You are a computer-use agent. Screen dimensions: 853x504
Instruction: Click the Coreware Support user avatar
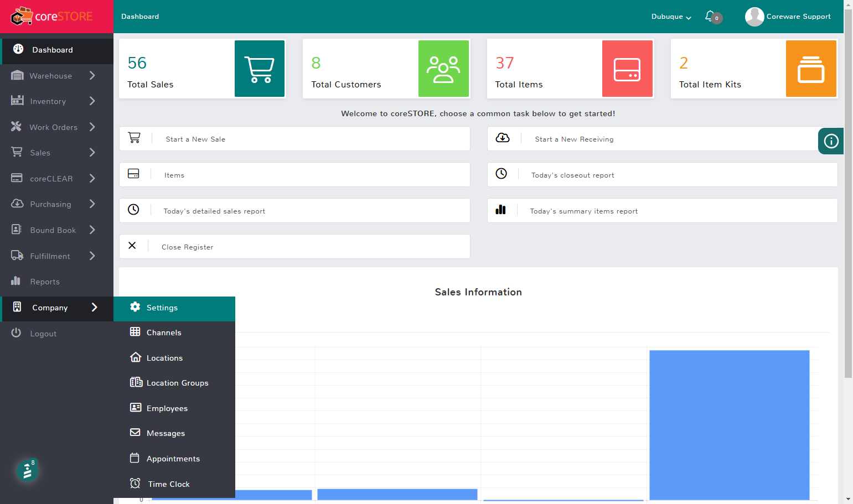point(754,17)
